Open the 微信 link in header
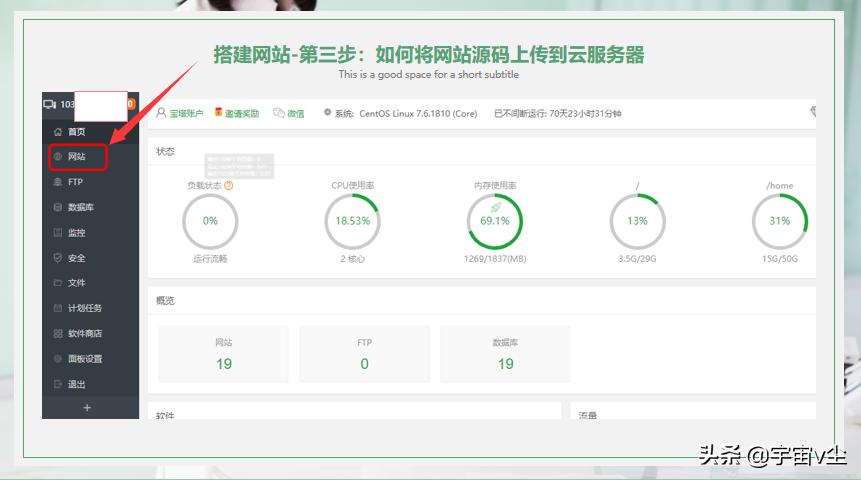This screenshot has height=480, width=861. [295, 114]
